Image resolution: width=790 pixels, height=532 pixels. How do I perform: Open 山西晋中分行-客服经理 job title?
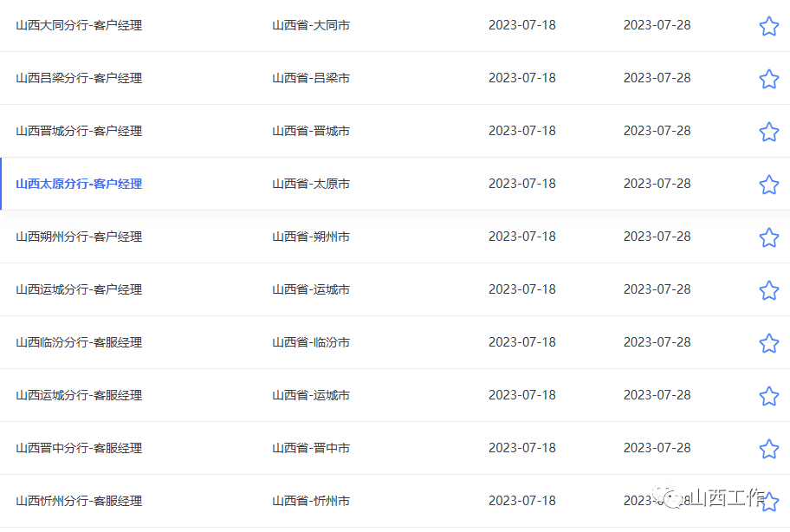[79, 448]
